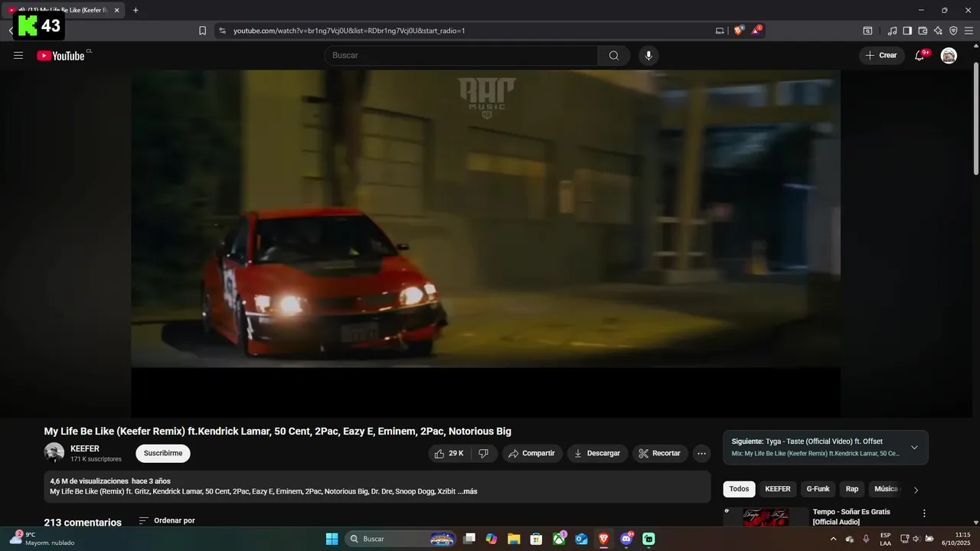Click the Recortar clip button
Viewport: 980px width, 551px height.
tap(660, 453)
